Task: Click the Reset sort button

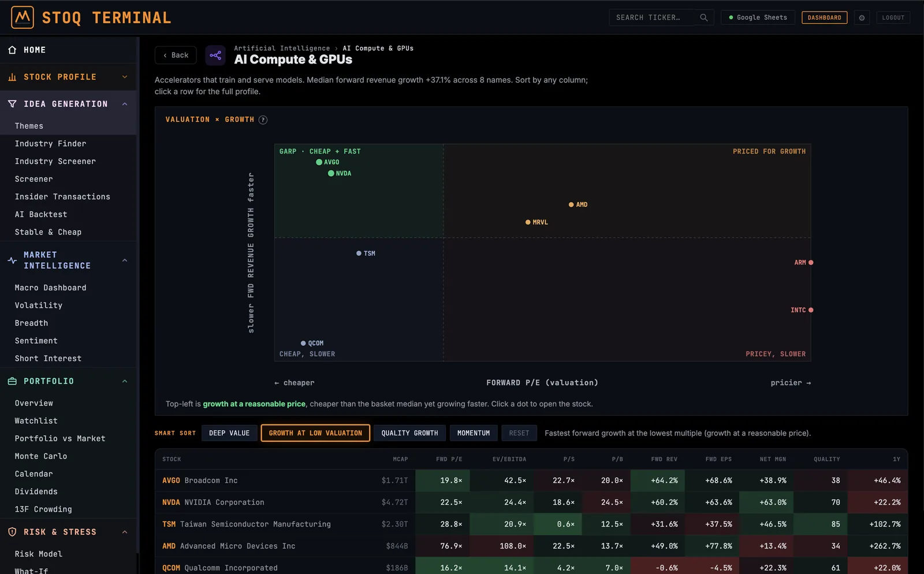Action: coord(519,433)
